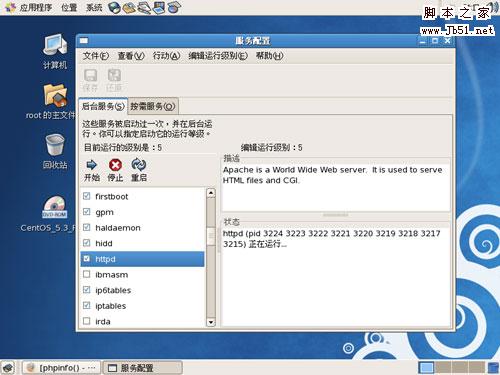Viewport: 500px width, 375px height.
Task: Open the 帮助(H) menu
Action: click(269, 56)
